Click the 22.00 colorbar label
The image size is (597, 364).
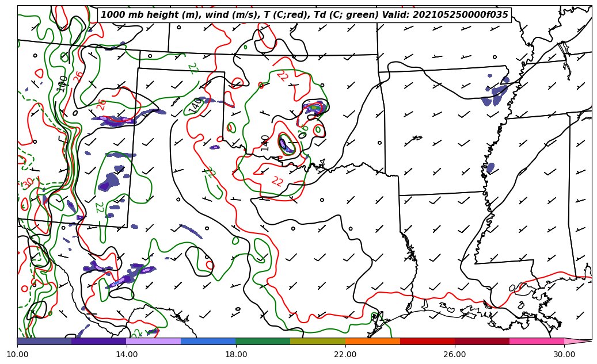(345, 354)
